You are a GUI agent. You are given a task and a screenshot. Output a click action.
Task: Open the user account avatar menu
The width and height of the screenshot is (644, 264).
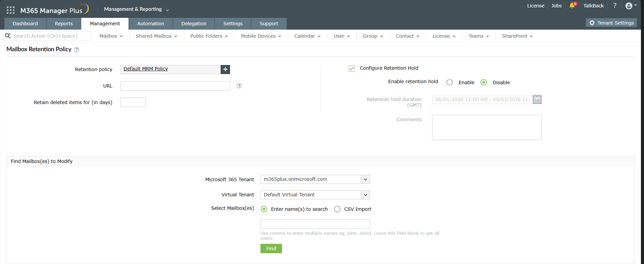(x=629, y=6)
